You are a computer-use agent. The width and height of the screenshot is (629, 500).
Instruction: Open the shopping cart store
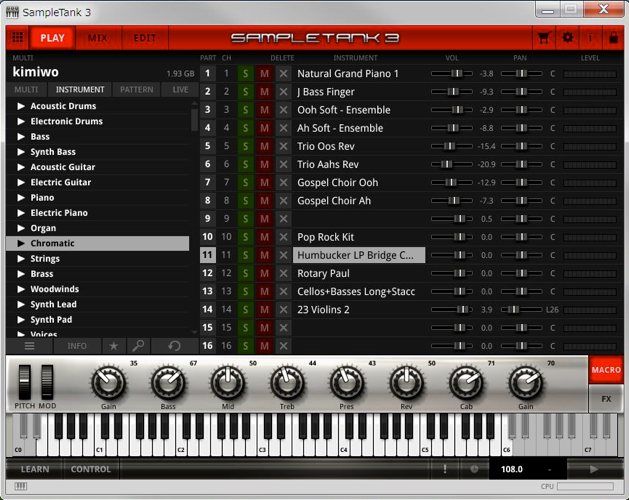[x=544, y=38]
